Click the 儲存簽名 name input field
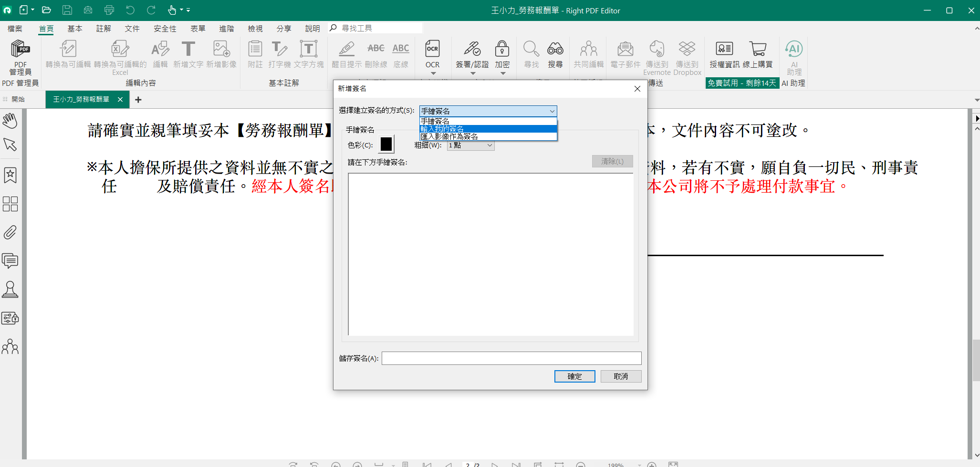Screen dimensions: 980x467 pos(511,358)
